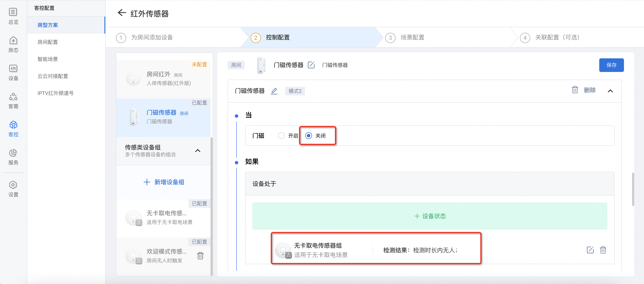The image size is (644, 284).
Task: Add a condition with + 设备状态
Action: (x=429, y=216)
